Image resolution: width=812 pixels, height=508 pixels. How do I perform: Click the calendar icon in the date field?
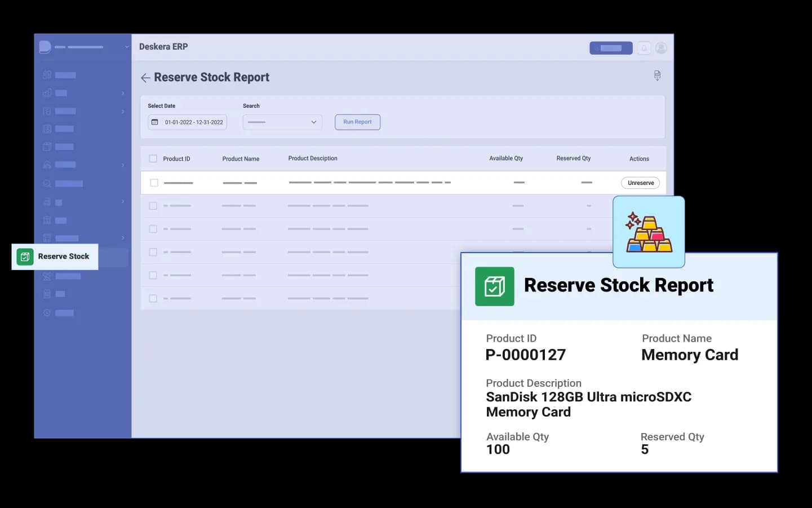[x=155, y=122]
